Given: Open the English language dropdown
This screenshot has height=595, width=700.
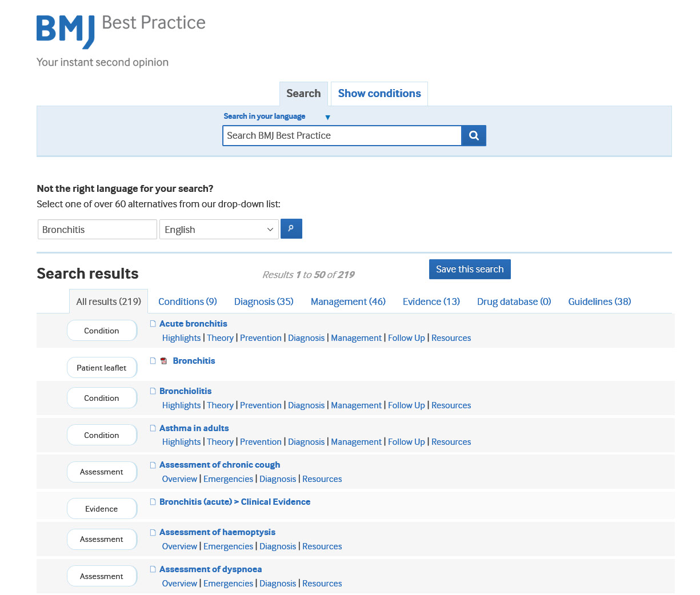Looking at the screenshot, I should click(219, 229).
